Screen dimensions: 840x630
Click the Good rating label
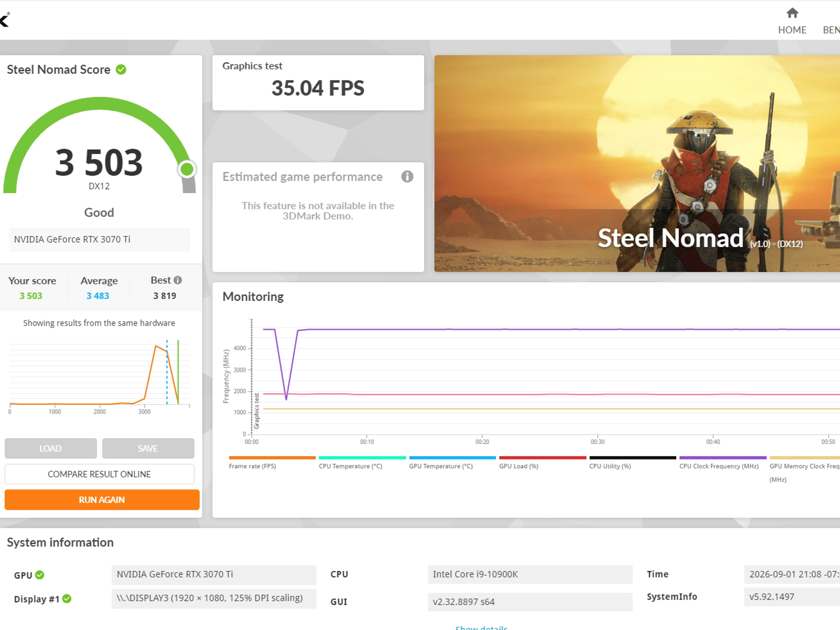(x=99, y=212)
